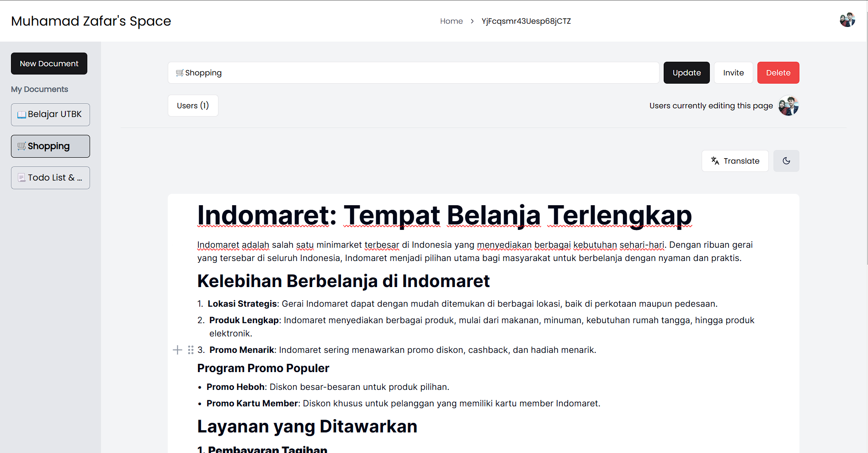Click the shopping cart icon in the title field
The height and width of the screenshot is (453, 868).
[x=180, y=73]
